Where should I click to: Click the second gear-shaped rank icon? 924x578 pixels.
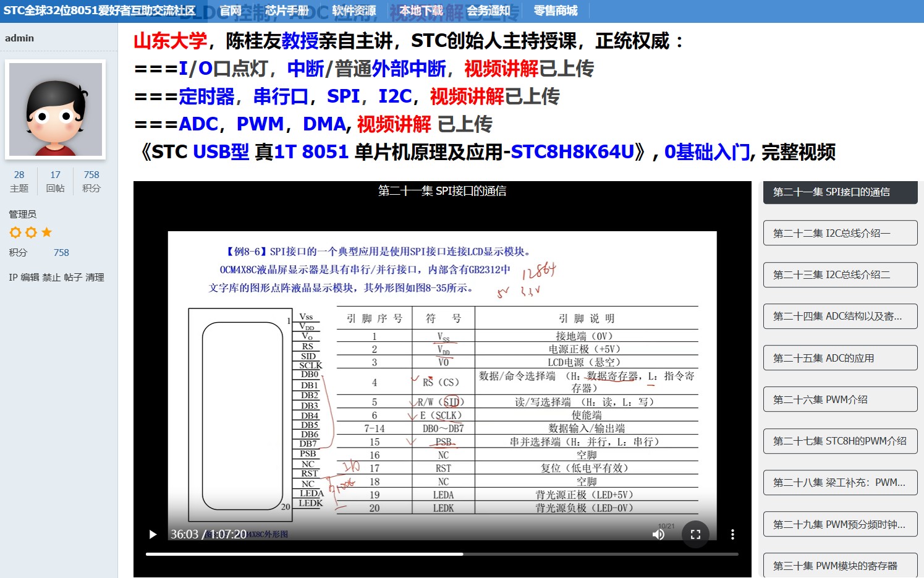click(x=31, y=232)
